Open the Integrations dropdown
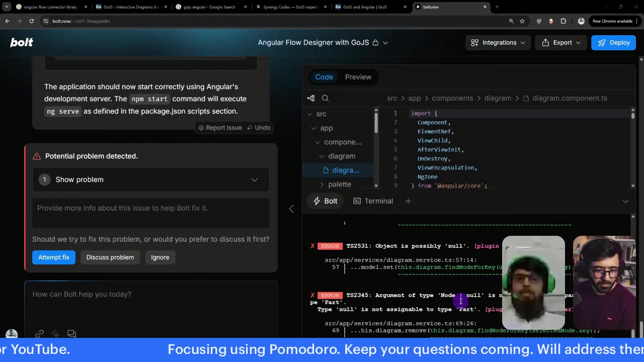Image resolution: width=644 pixels, height=362 pixels. [498, 43]
